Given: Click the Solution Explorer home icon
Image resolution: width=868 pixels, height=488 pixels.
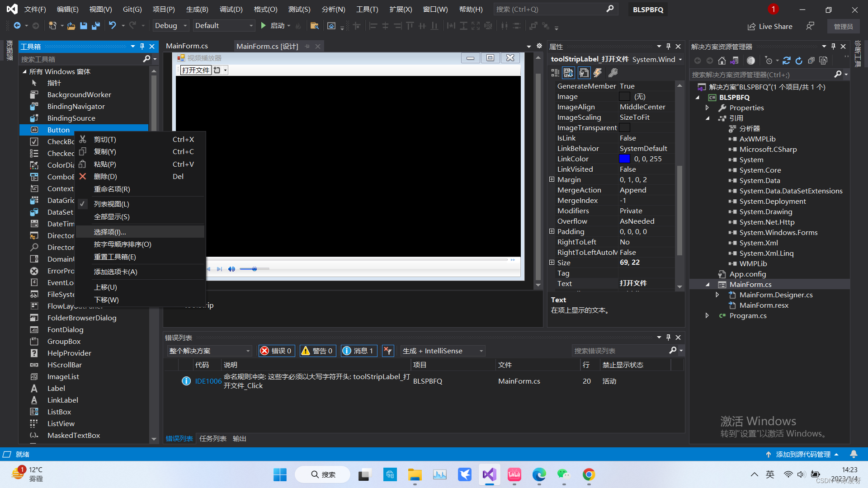Looking at the screenshot, I should click(x=722, y=61).
